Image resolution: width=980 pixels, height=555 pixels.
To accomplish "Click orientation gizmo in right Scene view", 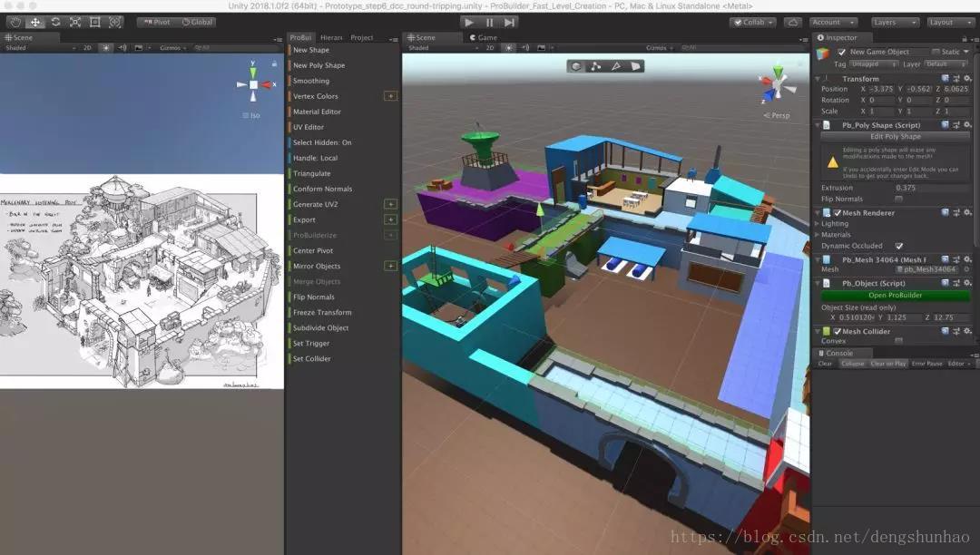I will point(778,86).
